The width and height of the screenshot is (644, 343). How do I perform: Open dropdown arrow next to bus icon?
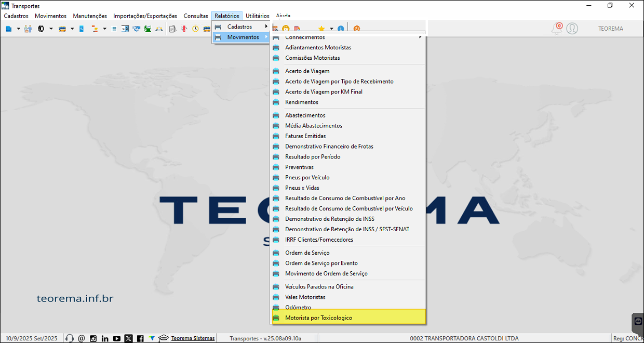tap(71, 29)
